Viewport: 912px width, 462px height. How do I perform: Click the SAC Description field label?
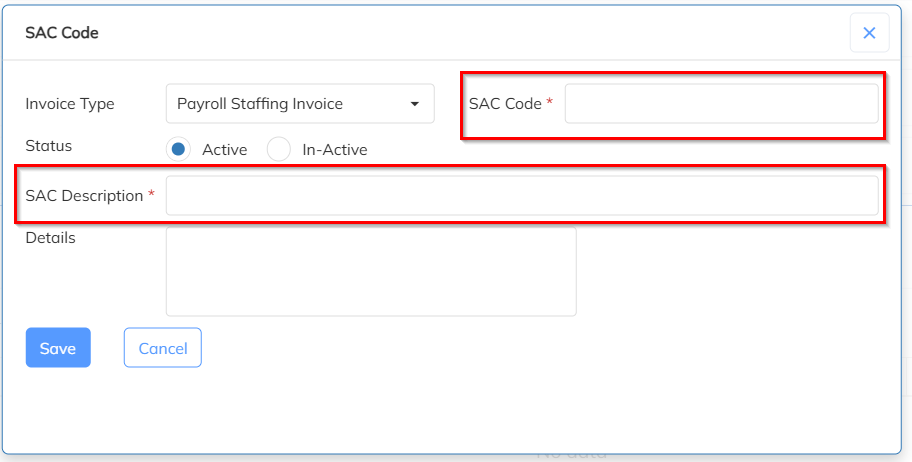coord(84,196)
